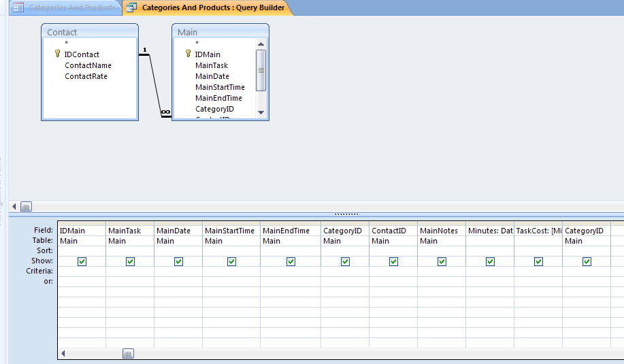
Task: Click the MainDate Field cell in grid
Action: click(178, 231)
